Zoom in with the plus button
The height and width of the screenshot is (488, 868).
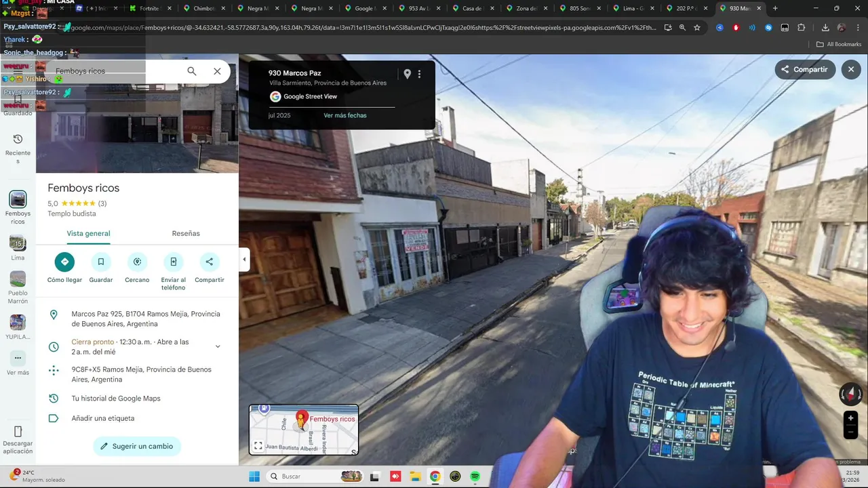click(850, 418)
